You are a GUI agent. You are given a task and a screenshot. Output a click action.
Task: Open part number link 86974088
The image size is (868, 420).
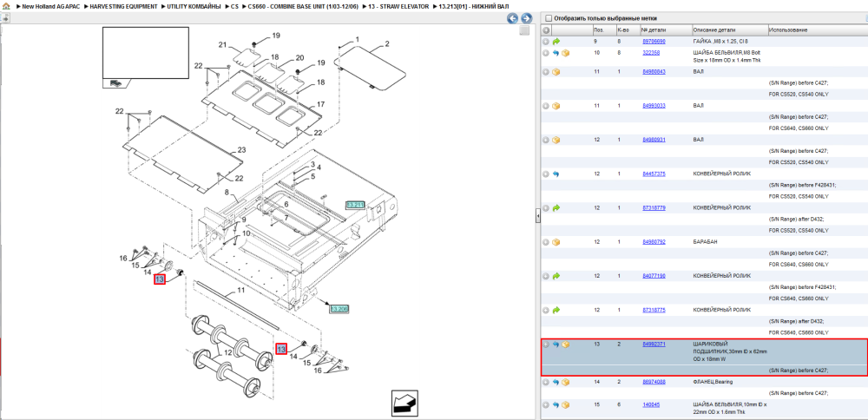(654, 382)
